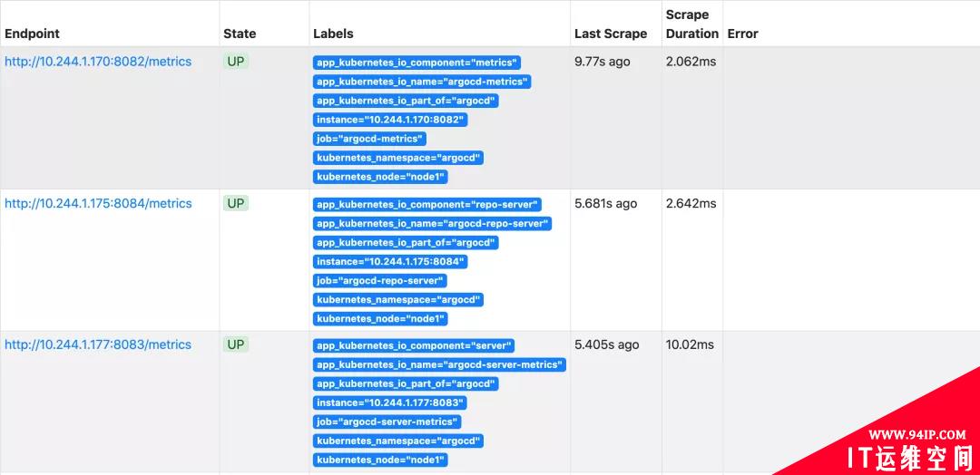Image resolution: width=980 pixels, height=475 pixels.
Task: Select label app_kubernetes_io_name="argocd-repo-server"
Action: [x=433, y=224]
